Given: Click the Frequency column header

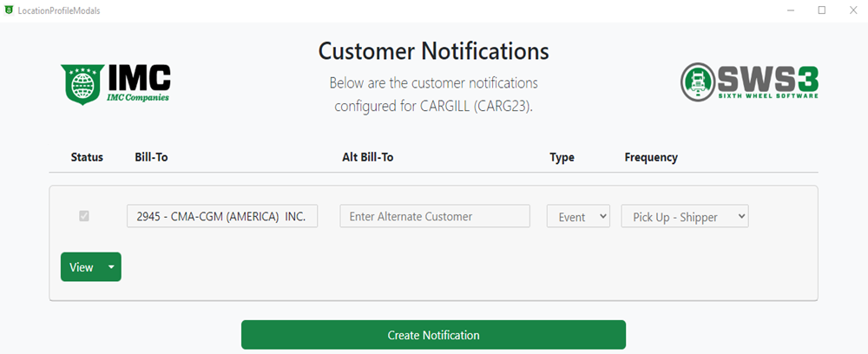Looking at the screenshot, I should click(x=651, y=157).
